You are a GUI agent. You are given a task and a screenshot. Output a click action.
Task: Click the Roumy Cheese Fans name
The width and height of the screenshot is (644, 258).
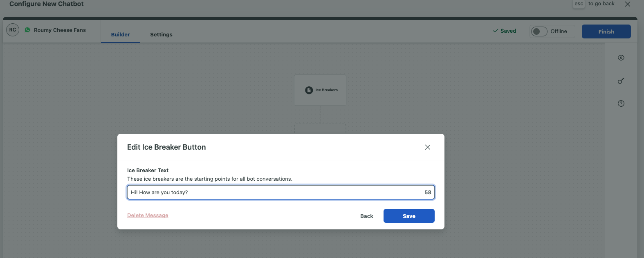(x=60, y=30)
